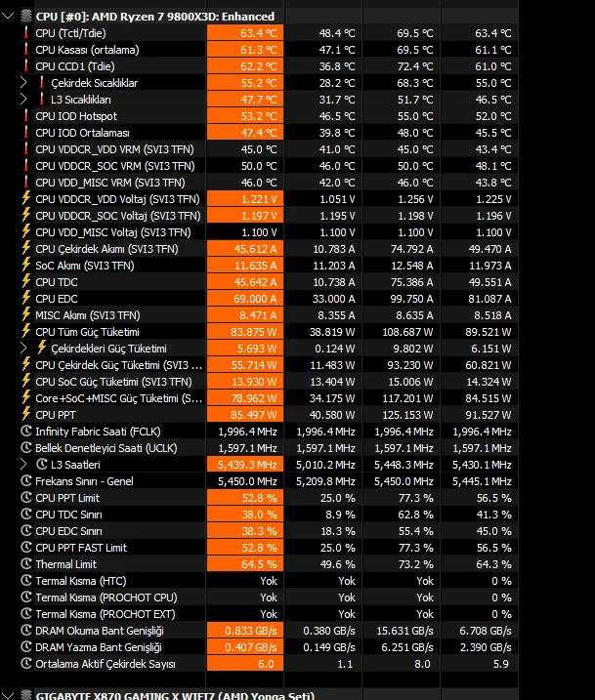This screenshot has width=595, height=700.
Task: Click clock icon beside Thermal Limit
Action: (x=26, y=564)
